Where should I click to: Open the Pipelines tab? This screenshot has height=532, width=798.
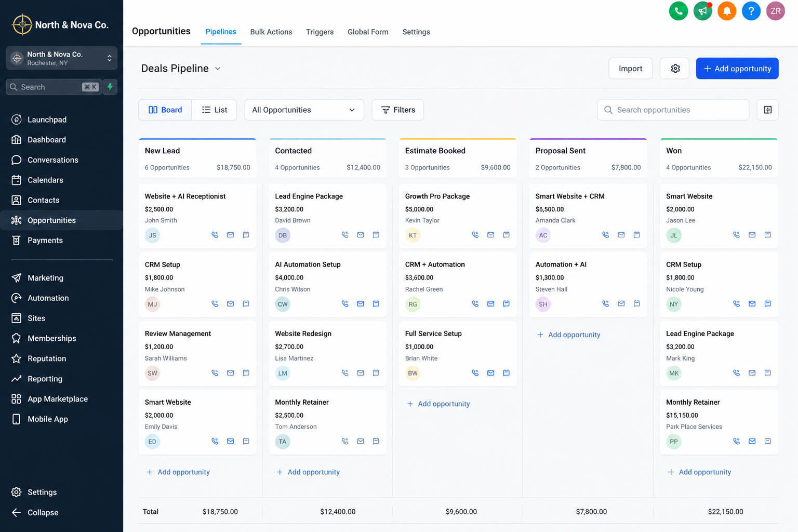[x=221, y=32]
